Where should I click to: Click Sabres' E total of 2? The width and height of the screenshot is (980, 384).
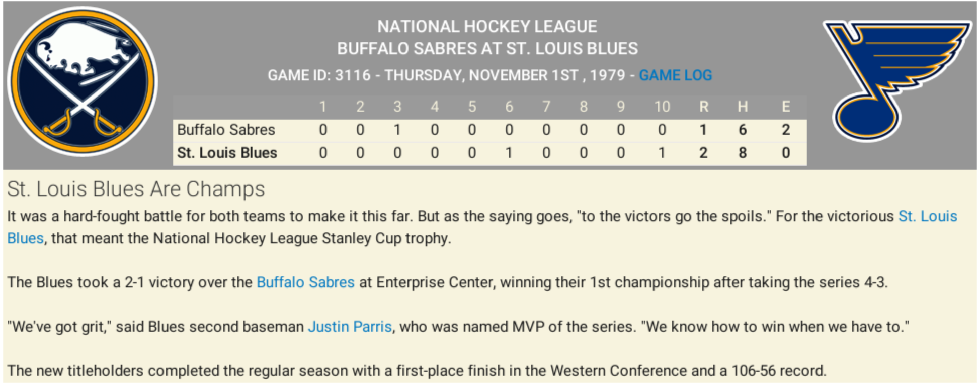click(x=786, y=130)
